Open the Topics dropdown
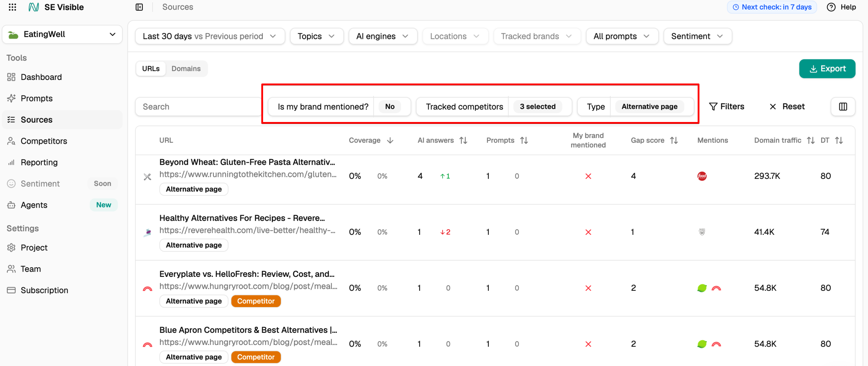Image resolution: width=868 pixels, height=366 pixels. pos(316,36)
